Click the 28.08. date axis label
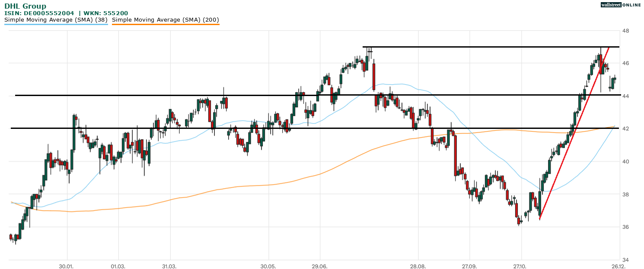The width and height of the screenshot is (644, 269). point(418,266)
